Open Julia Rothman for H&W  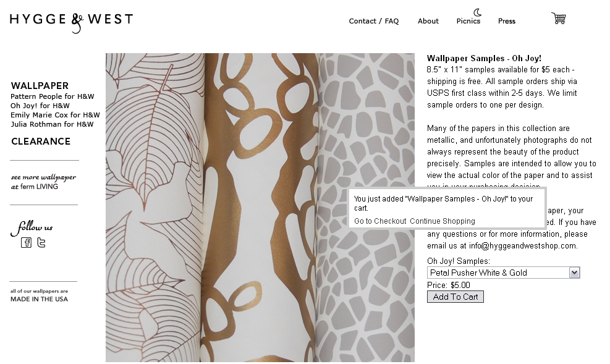pyautogui.click(x=52, y=124)
